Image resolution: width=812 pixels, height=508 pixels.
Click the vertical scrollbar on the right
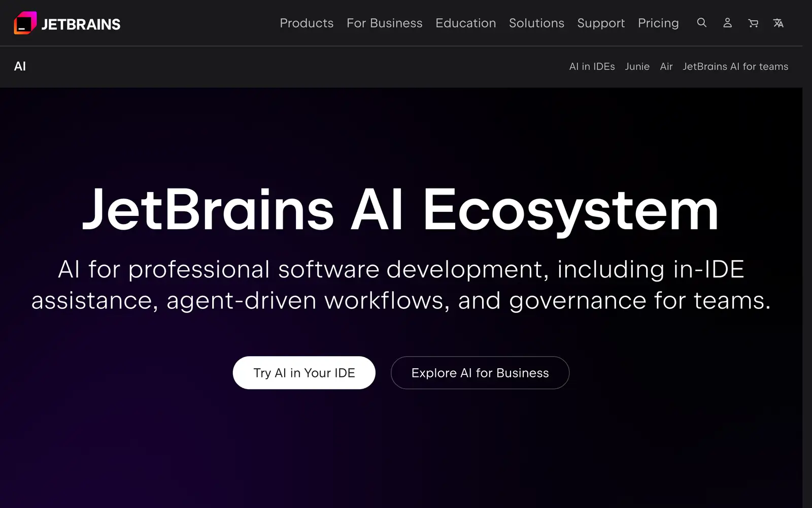tap(807, 254)
